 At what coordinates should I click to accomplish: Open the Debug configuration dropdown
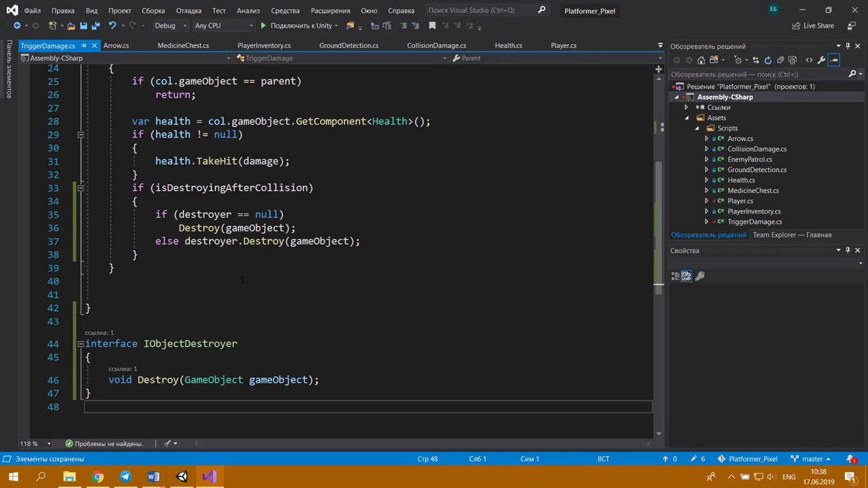pyautogui.click(x=170, y=26)
